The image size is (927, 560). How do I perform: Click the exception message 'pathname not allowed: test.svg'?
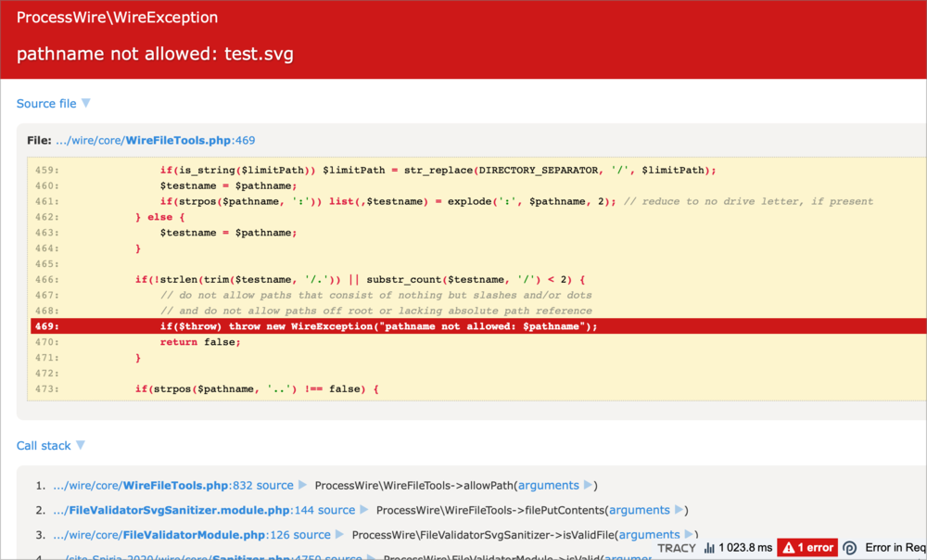[x=155, y=54]
